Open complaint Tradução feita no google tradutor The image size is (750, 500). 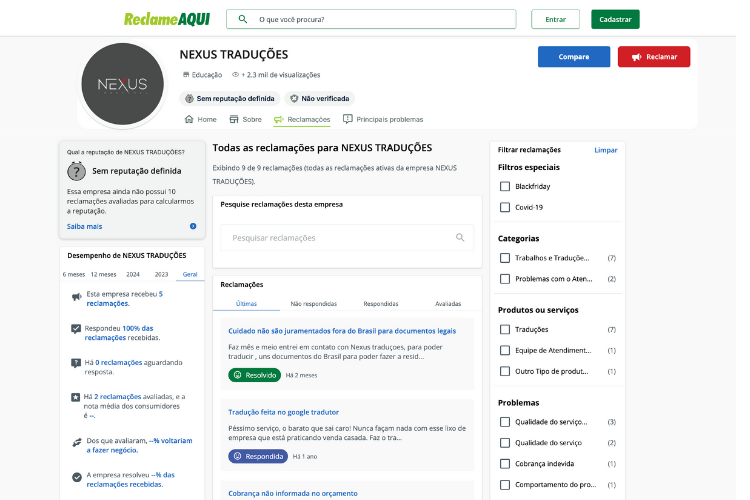coord(283,412)
